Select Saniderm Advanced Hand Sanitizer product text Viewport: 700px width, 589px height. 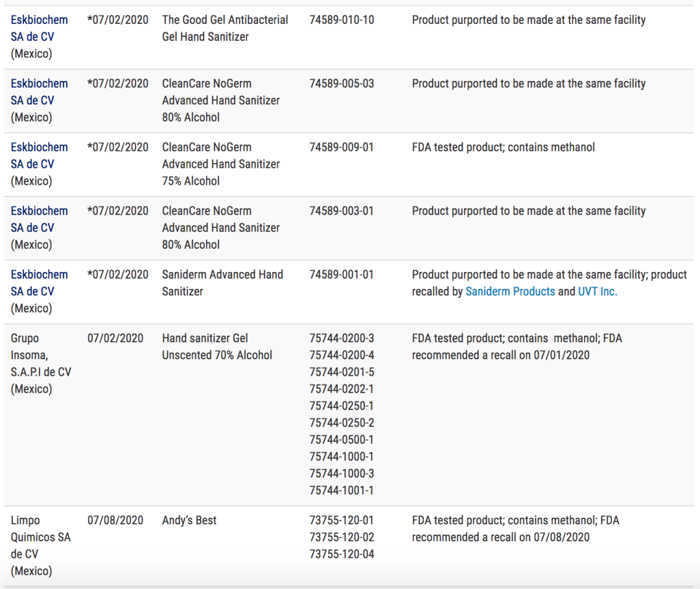(222, 283)
